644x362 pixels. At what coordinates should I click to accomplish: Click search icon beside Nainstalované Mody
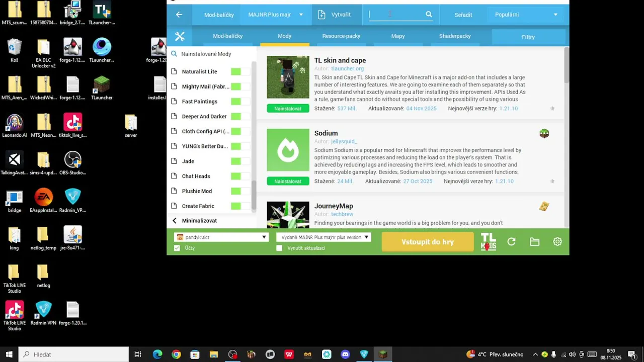coord(174,54)
